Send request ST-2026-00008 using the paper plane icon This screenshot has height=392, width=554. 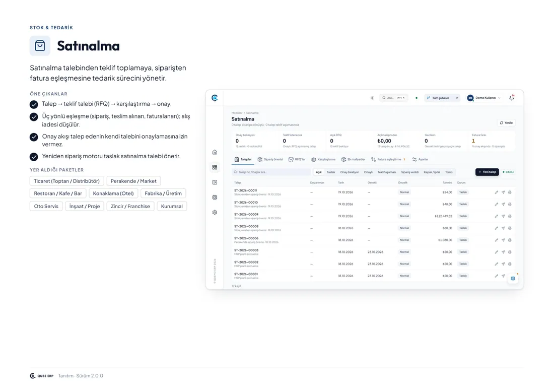coord(503,228)
